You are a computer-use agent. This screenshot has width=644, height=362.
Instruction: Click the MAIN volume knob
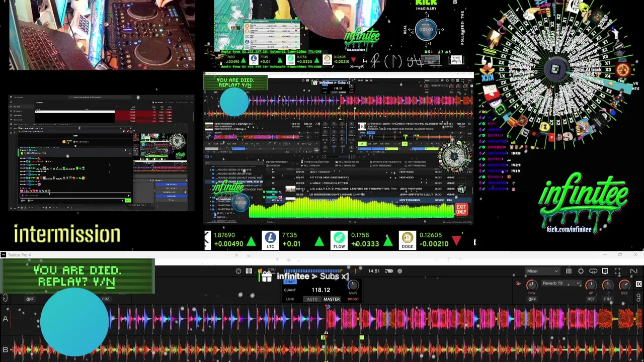click(x=353, y=285)
